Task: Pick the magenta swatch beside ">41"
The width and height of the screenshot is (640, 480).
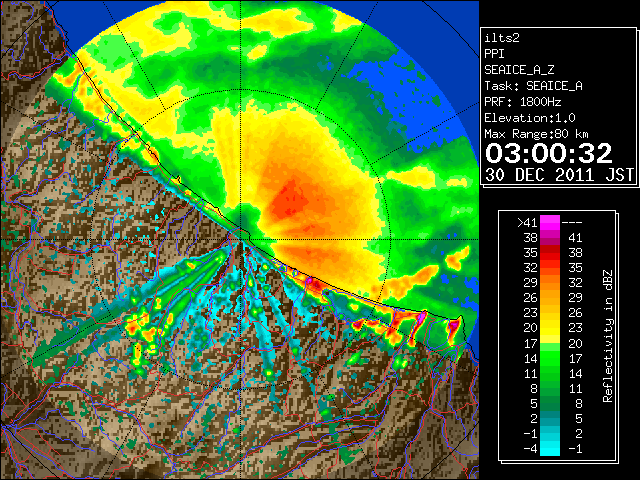Action: click(550, 223)
